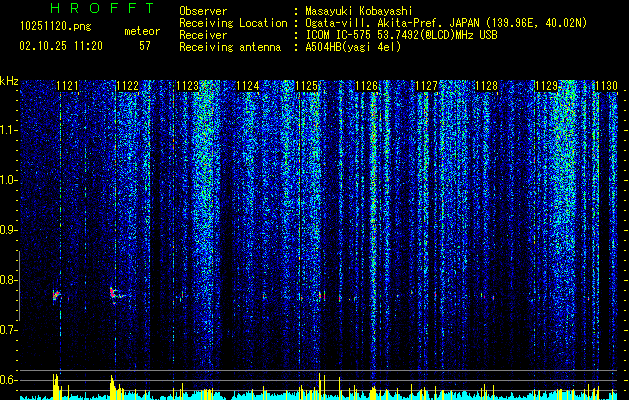Click the 1123 time marker
Viewport: 629px width, 400px height.
[187, 86]
